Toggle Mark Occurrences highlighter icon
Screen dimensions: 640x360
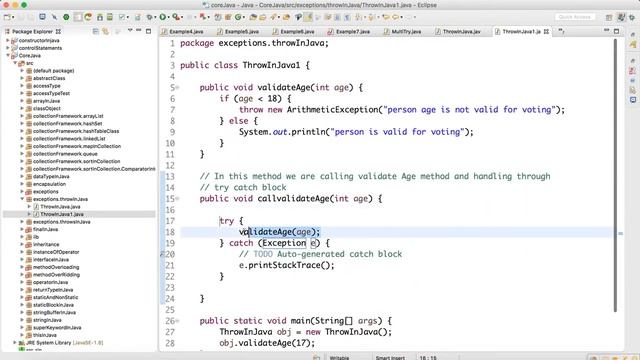click(x=307, y=17)
